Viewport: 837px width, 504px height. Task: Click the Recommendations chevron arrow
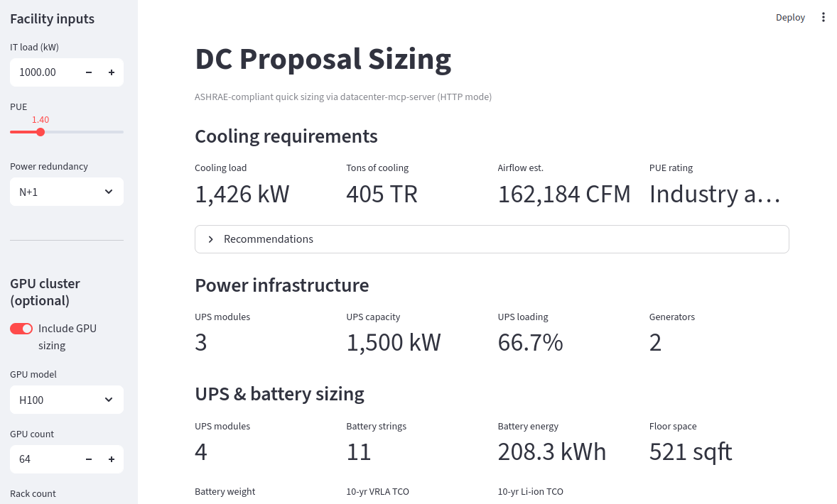(210, 239)
